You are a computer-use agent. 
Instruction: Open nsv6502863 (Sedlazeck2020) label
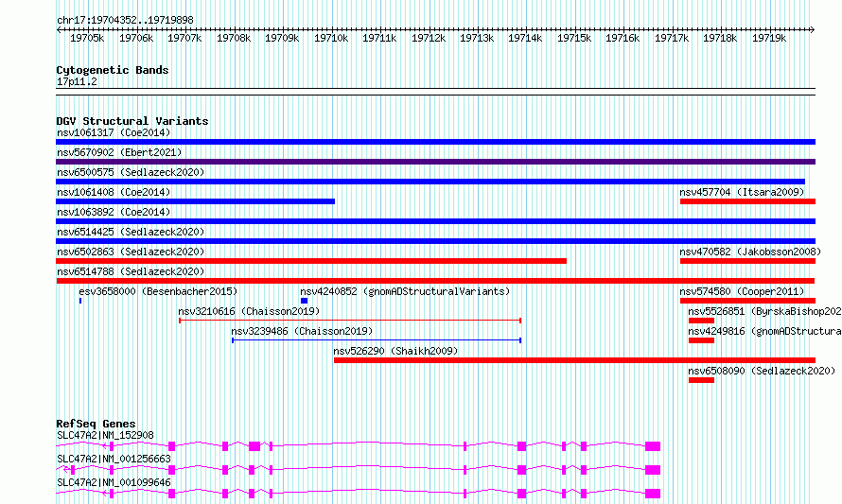[x=131, y=252]
